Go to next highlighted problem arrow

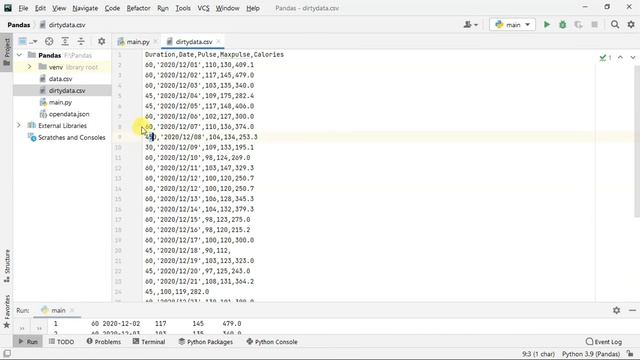coord(633,58)
